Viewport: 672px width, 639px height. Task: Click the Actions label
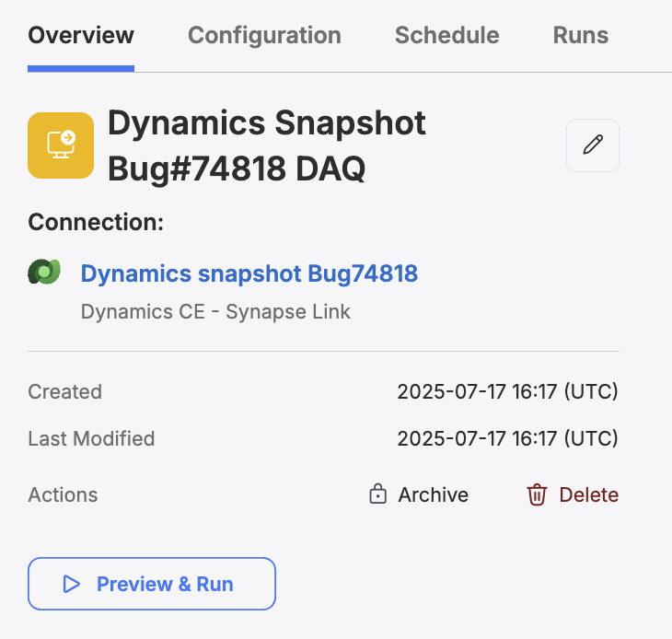[x=63, y=495]
